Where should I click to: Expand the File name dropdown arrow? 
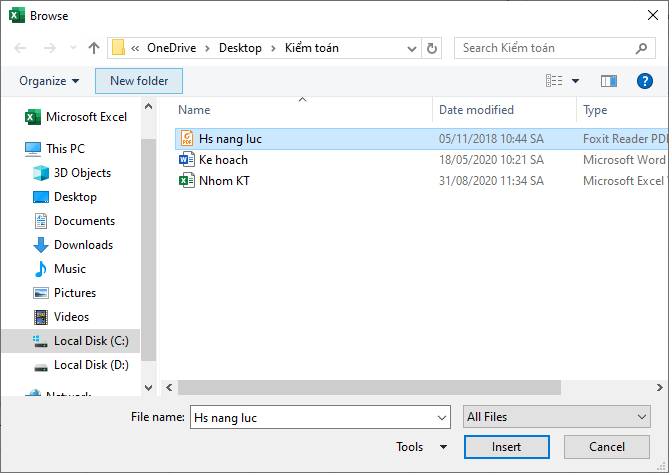pos(442,418)
